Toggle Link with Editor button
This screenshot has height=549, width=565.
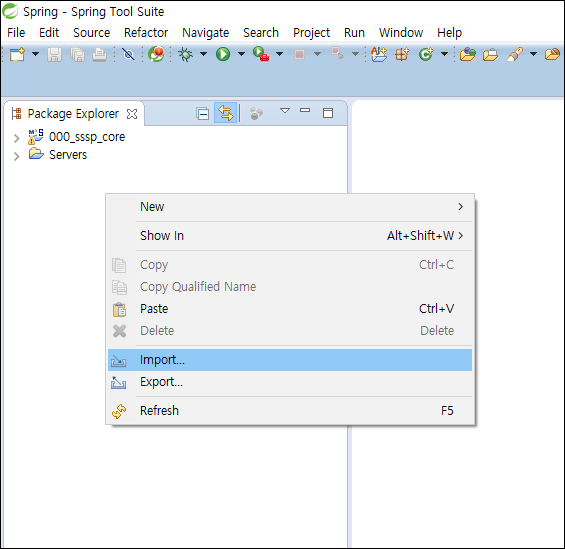pos(226,113)
